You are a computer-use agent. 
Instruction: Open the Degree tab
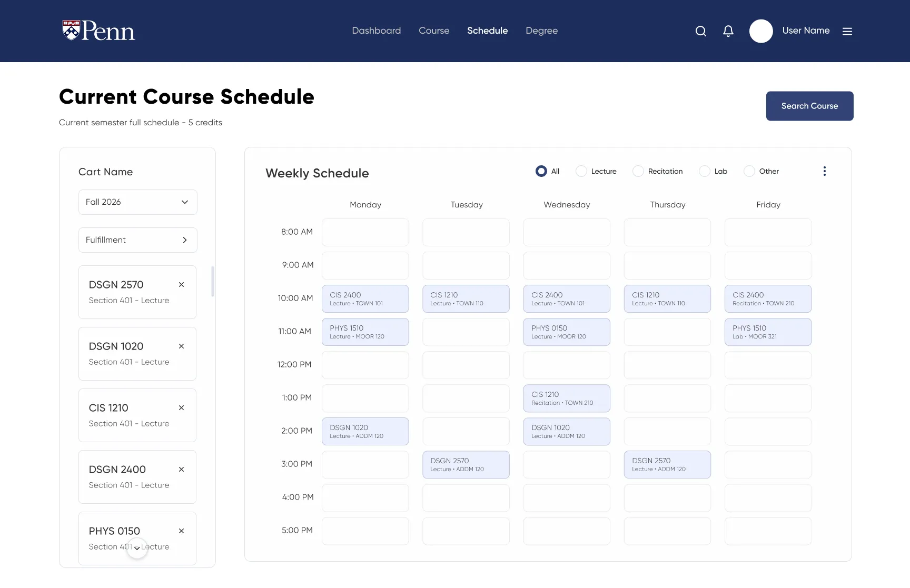pos(541,31)
